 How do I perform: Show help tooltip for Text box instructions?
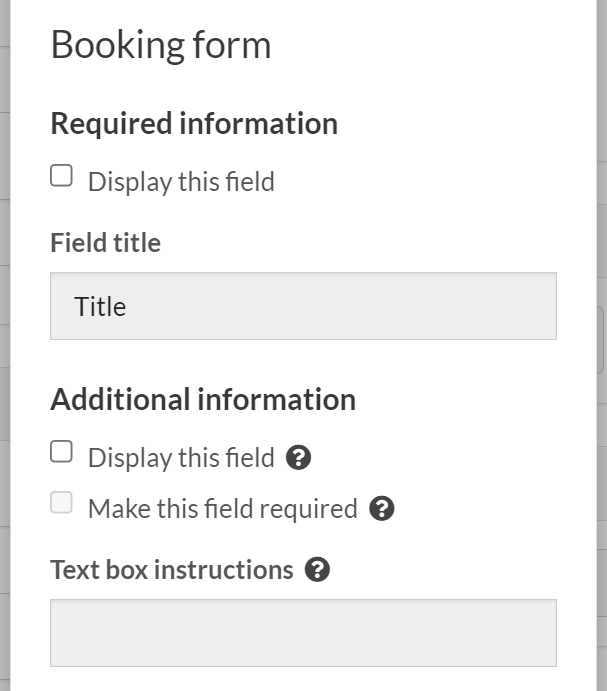click(x=317, y=570)
